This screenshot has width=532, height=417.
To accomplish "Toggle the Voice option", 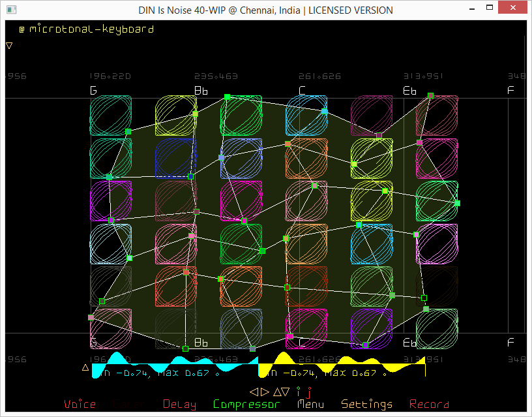I will (80, 405).
